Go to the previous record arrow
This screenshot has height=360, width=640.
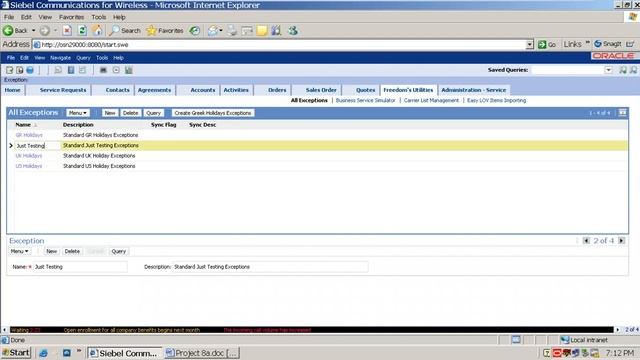(x=587, y=241)
